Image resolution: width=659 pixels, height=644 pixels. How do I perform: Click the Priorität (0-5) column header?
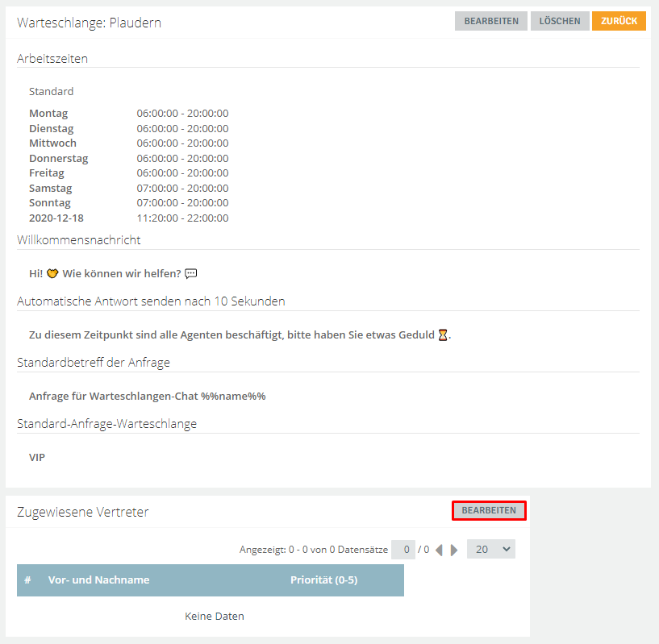point(323,580)
